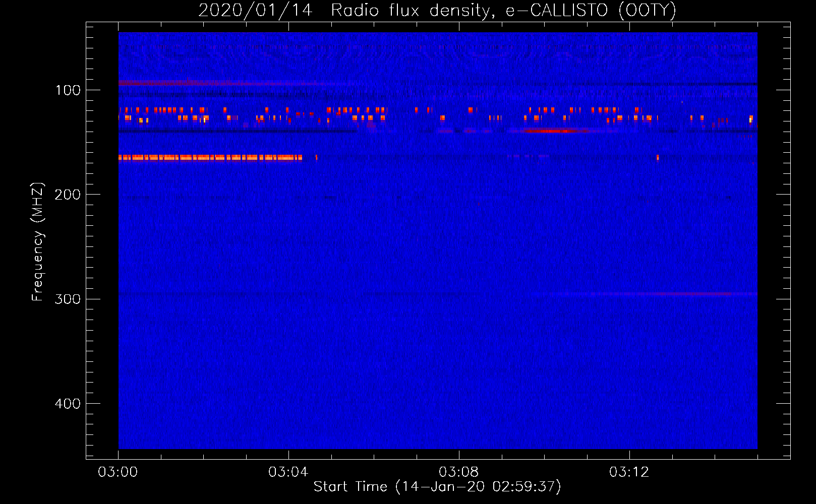The width and height of the screenshot is (816, 504).
Task: Click the red emission streak near 140 MHz
Action: click(x=554, y=131)
